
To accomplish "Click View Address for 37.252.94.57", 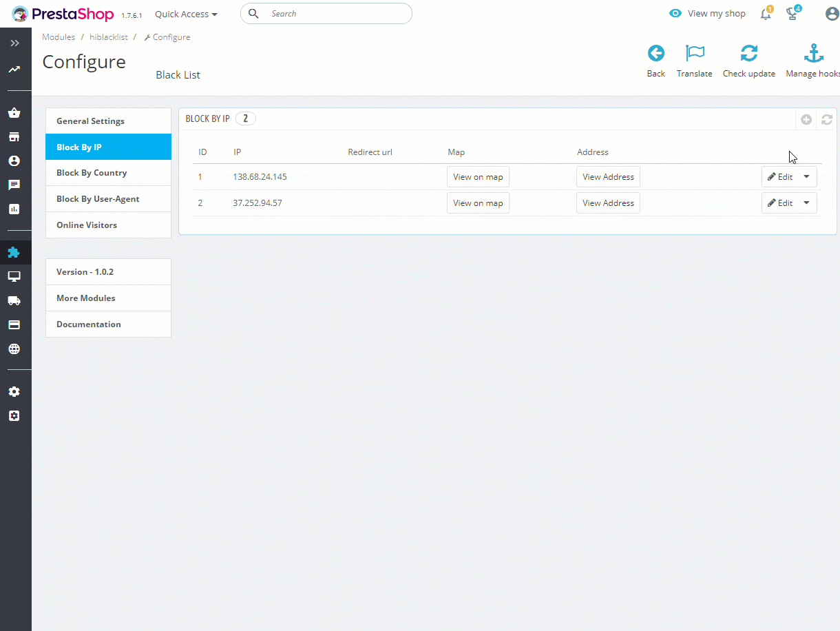I will click(x=608, y=203).
